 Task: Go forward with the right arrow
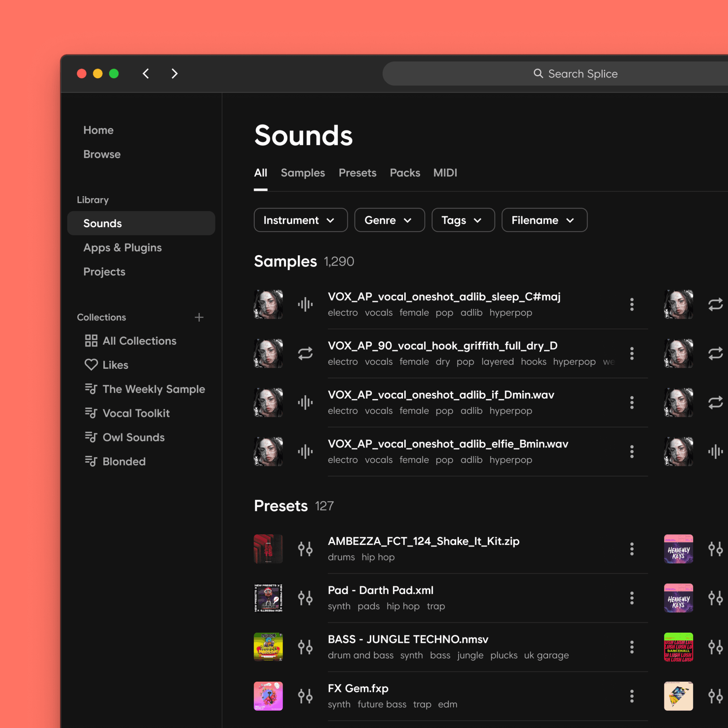point(174,73)
